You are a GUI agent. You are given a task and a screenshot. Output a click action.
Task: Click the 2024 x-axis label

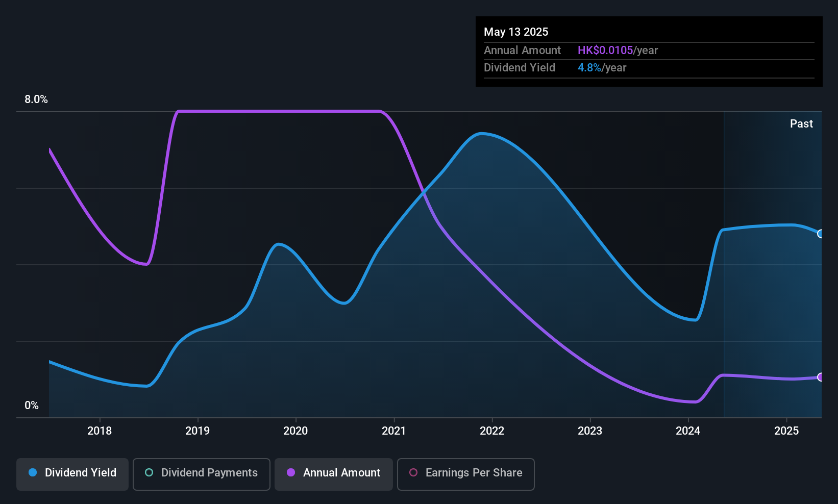coord(688,431)
